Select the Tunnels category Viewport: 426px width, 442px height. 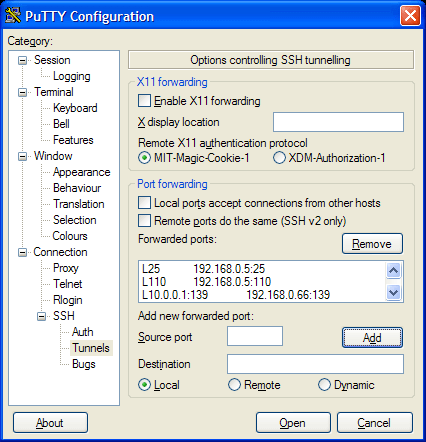click(x=91, y=348)
